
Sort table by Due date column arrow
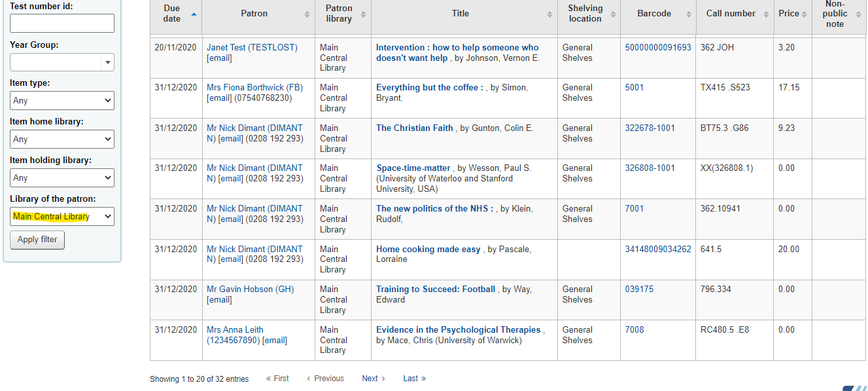tap(193, 14)
